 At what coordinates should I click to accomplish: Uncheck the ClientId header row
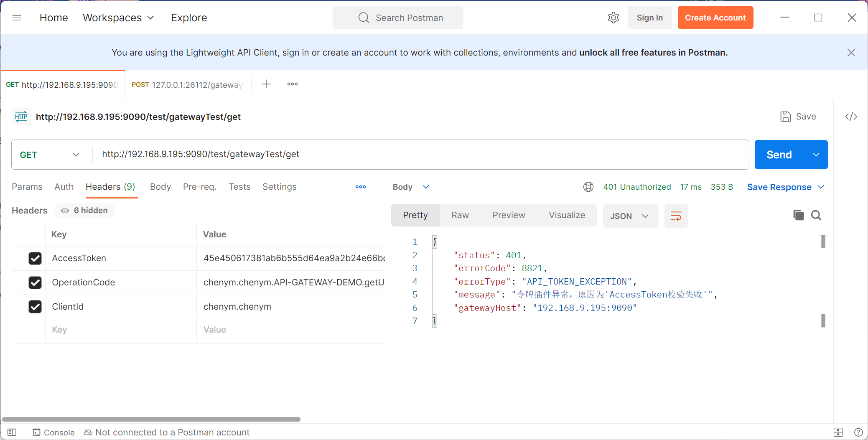click(x=35, y=307)
